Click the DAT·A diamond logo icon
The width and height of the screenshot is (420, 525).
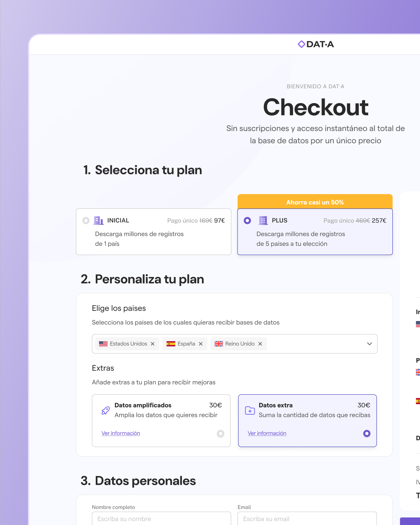click(x=301, y=44)
